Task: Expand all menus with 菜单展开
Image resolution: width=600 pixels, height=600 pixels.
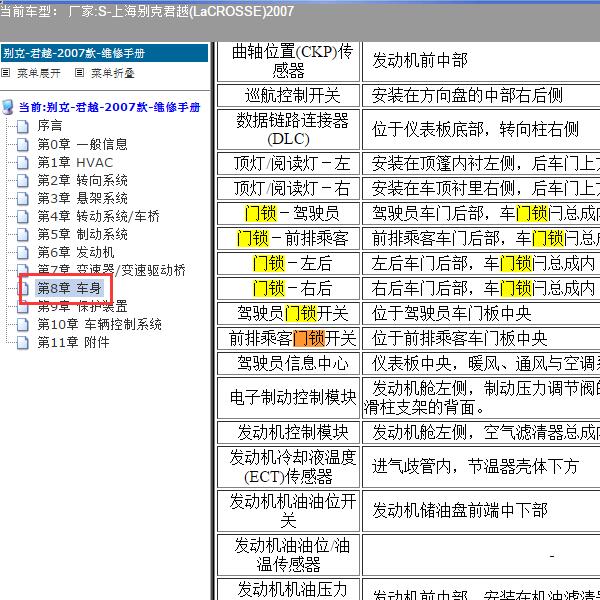Action: pyautogui.click(x=39, y=73)
